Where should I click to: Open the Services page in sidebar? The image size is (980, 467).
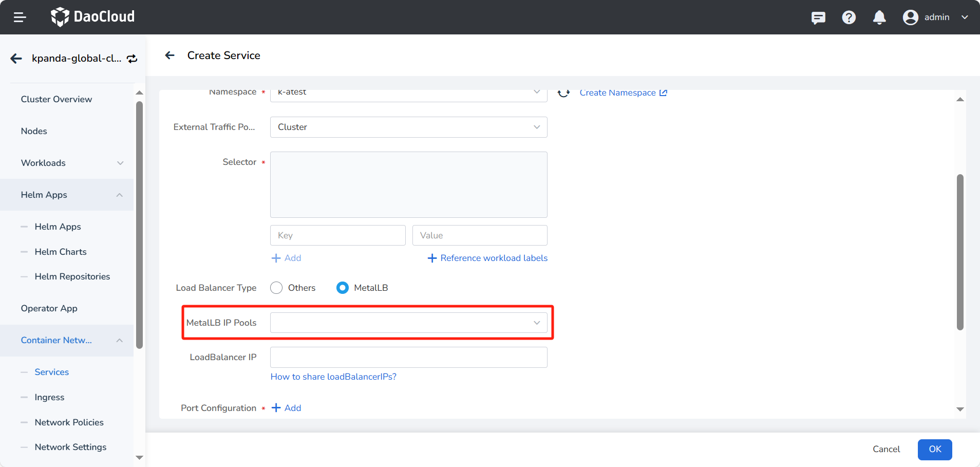[x=51, y=371]
